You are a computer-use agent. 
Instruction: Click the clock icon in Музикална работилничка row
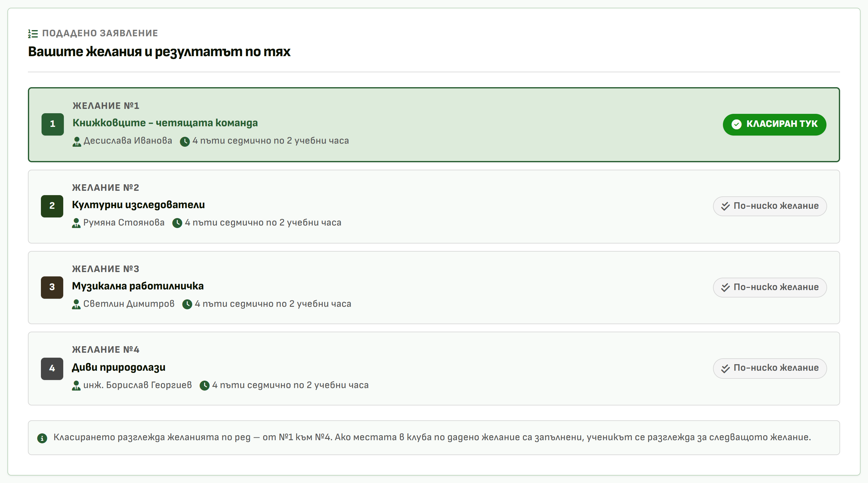click(x=187, y=305)
